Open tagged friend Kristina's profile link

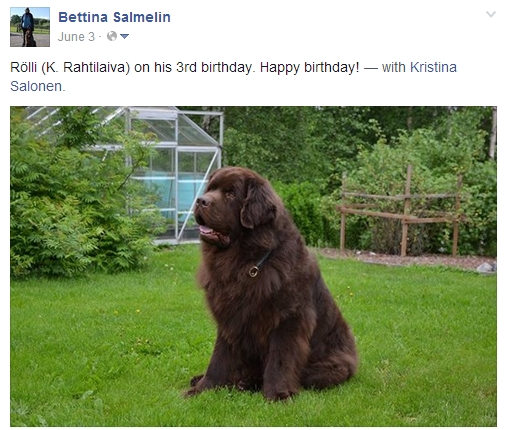(433, 67)
